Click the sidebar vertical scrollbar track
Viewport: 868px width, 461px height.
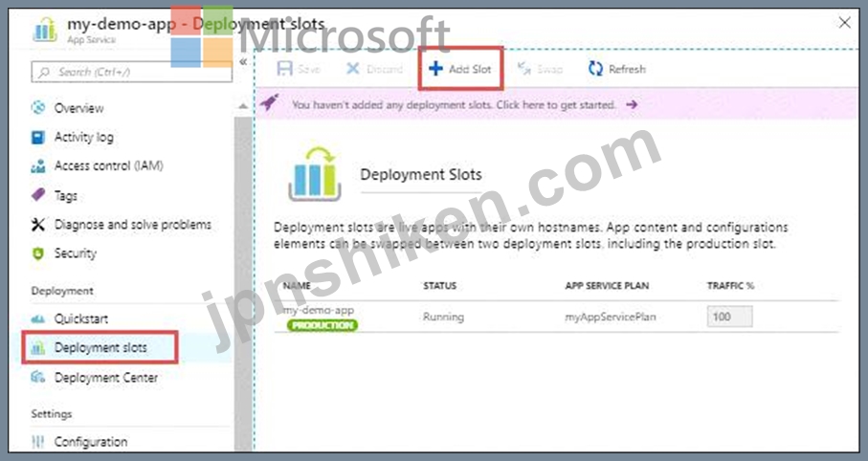click(x=243, y=282)
